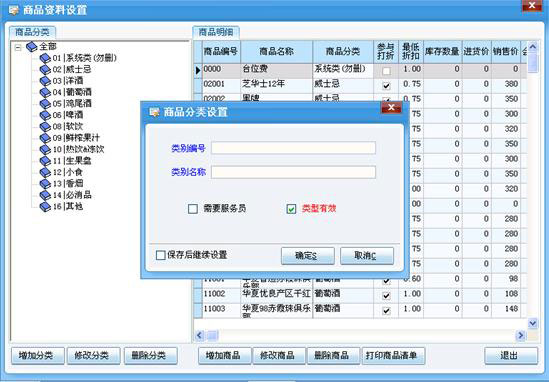Click the 商品编号 column header
549x382 pixels.
221,51
